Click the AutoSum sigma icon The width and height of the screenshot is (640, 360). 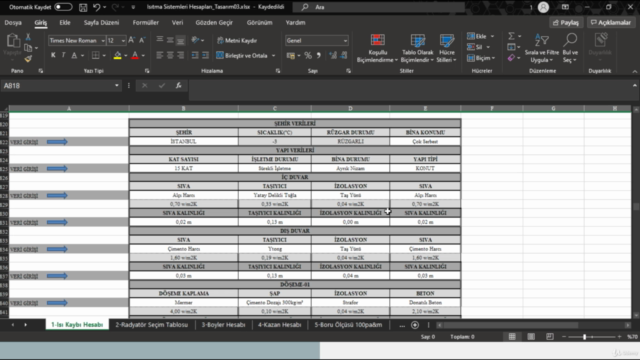(x=511, y=36)
